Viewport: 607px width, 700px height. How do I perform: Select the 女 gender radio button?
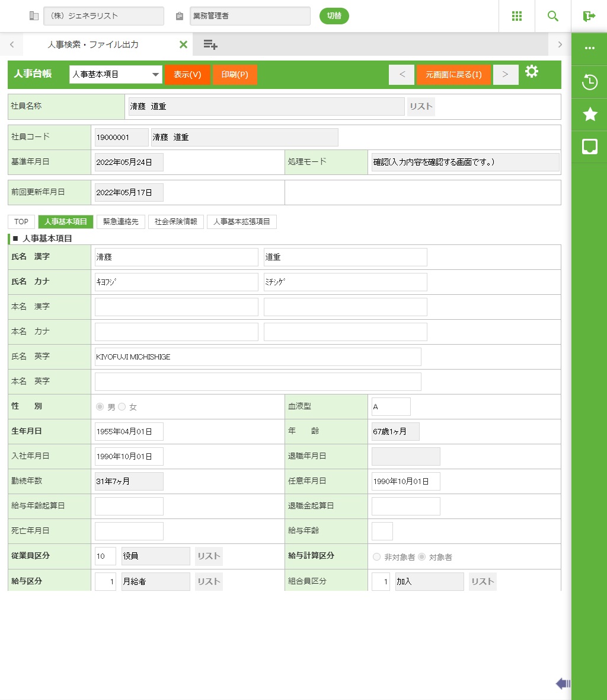tap(122, 407)
